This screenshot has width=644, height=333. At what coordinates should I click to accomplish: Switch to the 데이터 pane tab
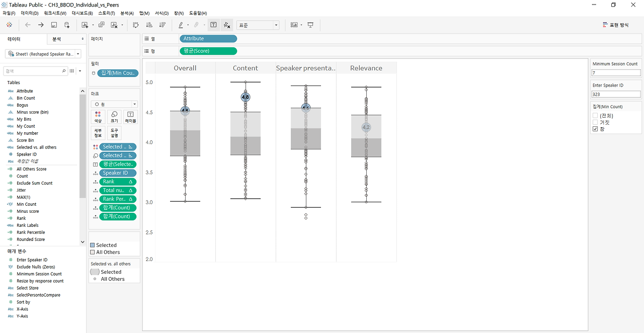14,39
